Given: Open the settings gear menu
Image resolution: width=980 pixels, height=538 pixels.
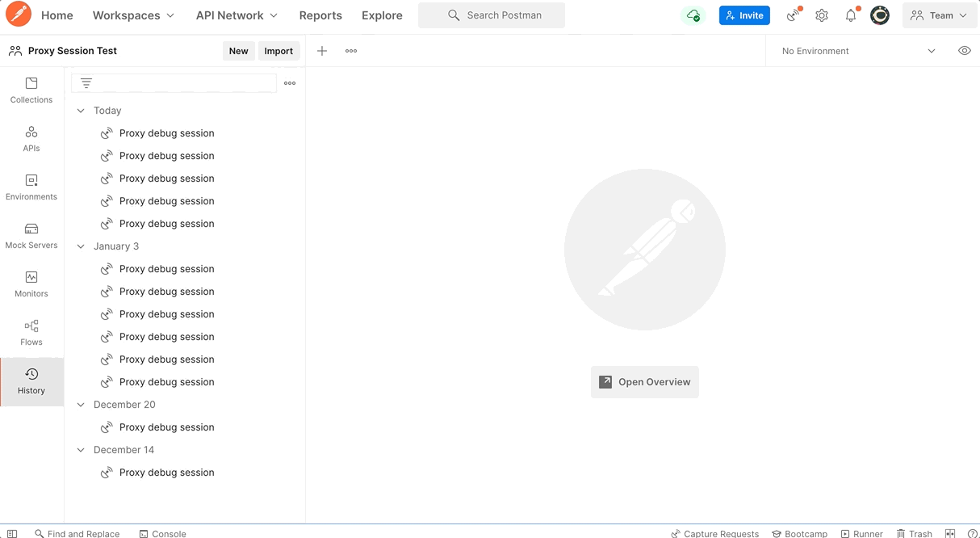Looking at the screenshot, I should (x=822, y=15).
